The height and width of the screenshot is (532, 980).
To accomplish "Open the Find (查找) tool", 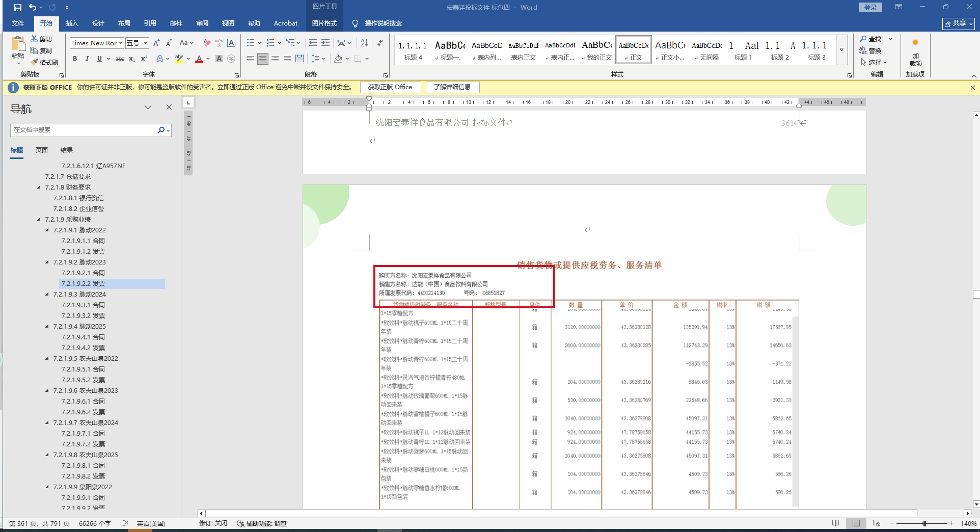I will (871, 39).
